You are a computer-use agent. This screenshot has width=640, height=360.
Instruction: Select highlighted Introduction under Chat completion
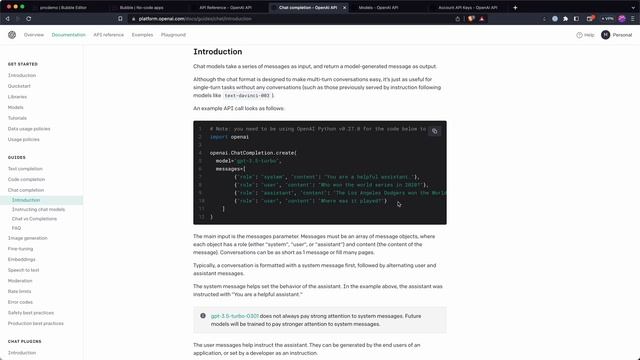point(26,200)
